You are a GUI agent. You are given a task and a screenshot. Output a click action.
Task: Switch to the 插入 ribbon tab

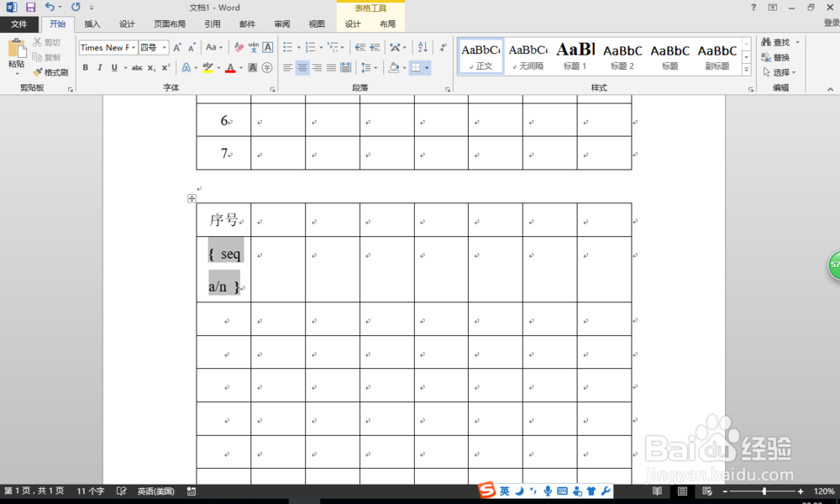pyautogui.click(x=92, y=24)
